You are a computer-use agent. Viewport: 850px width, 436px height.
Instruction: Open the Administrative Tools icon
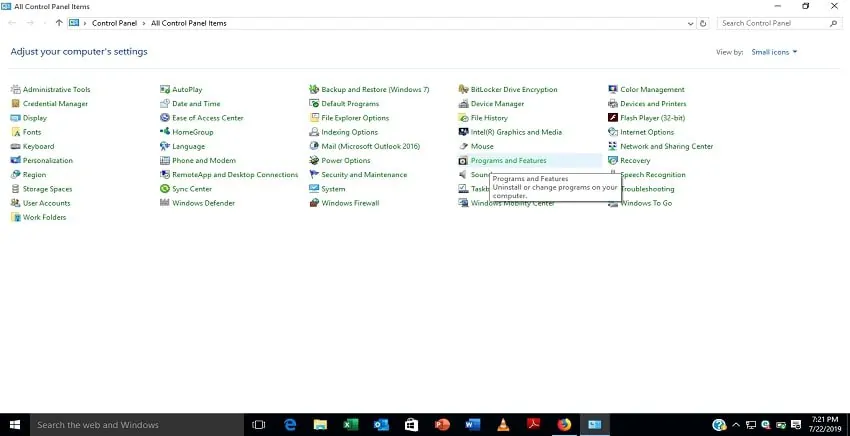(x=15, y=89)
